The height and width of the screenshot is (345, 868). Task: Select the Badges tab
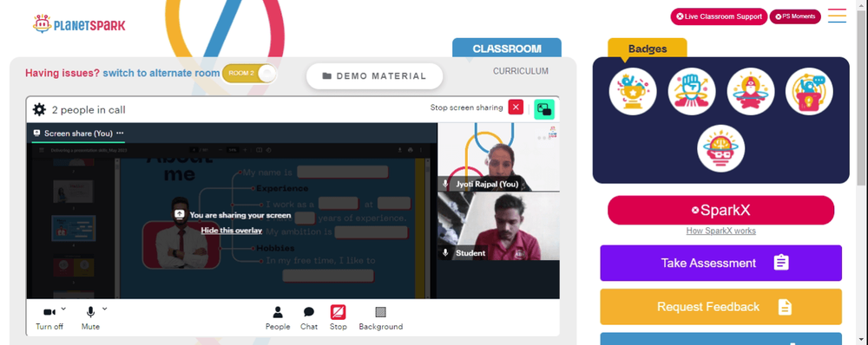pos(648,49)
